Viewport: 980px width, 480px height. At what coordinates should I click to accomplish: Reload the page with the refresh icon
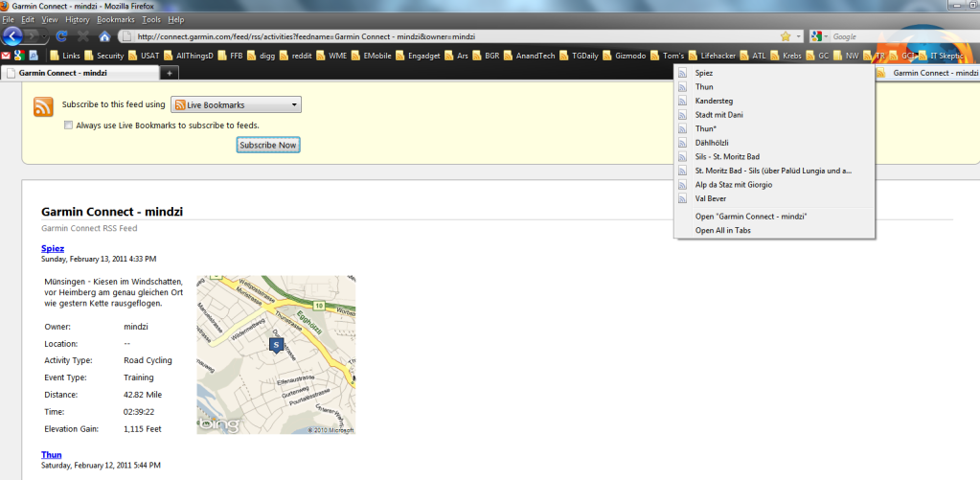62,36
